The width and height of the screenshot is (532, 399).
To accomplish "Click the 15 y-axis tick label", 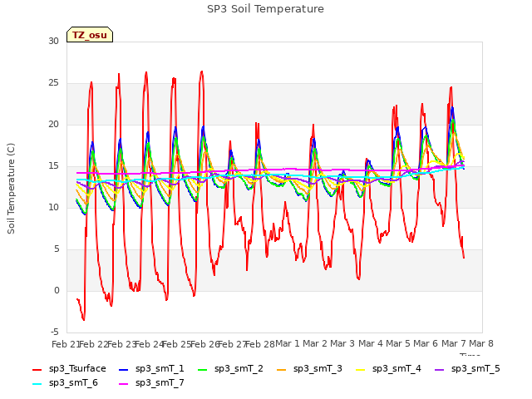I will (x=53, y=166).
